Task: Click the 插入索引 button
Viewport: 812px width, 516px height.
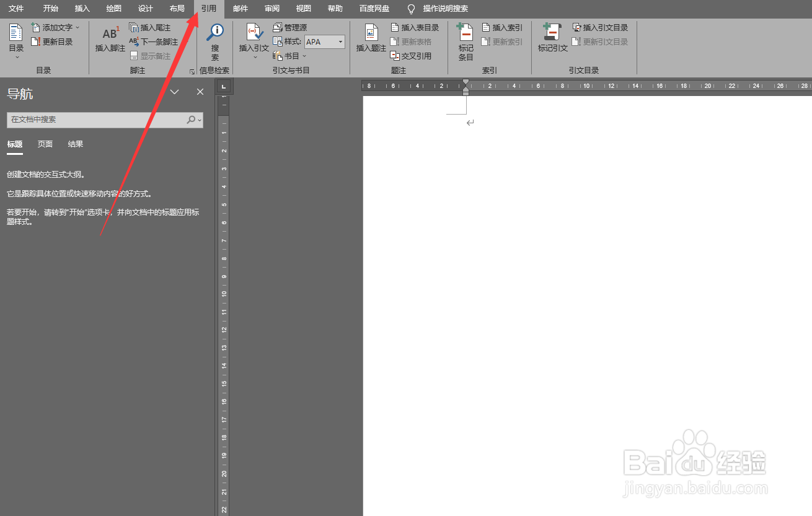Action: tap(502, 27)
